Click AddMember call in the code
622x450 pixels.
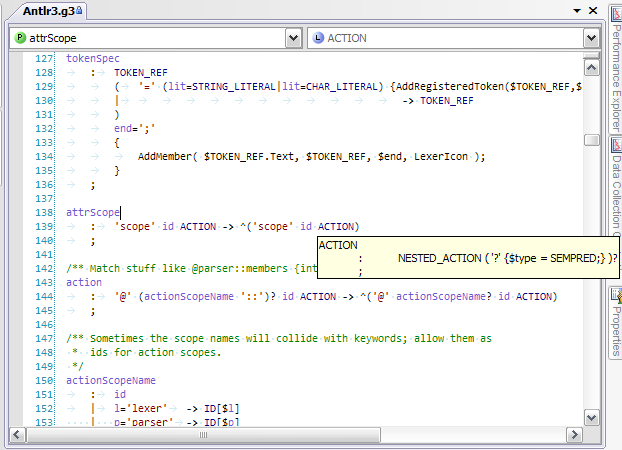[165, 156]
